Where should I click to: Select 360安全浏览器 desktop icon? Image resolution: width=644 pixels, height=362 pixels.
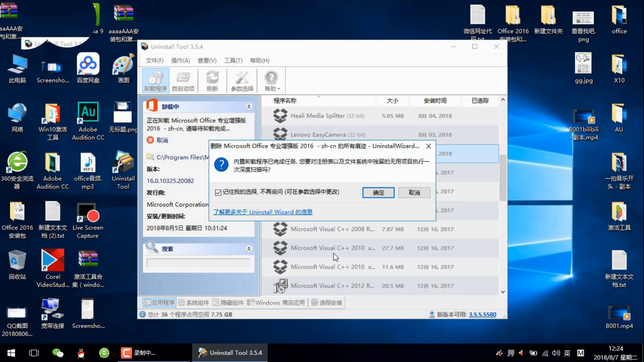pyautogui.click(x=17, y=171)
